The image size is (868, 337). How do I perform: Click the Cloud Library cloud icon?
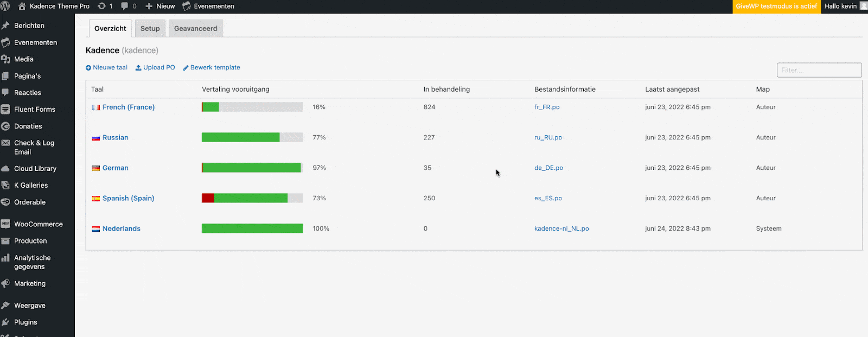tap(5, 169)
